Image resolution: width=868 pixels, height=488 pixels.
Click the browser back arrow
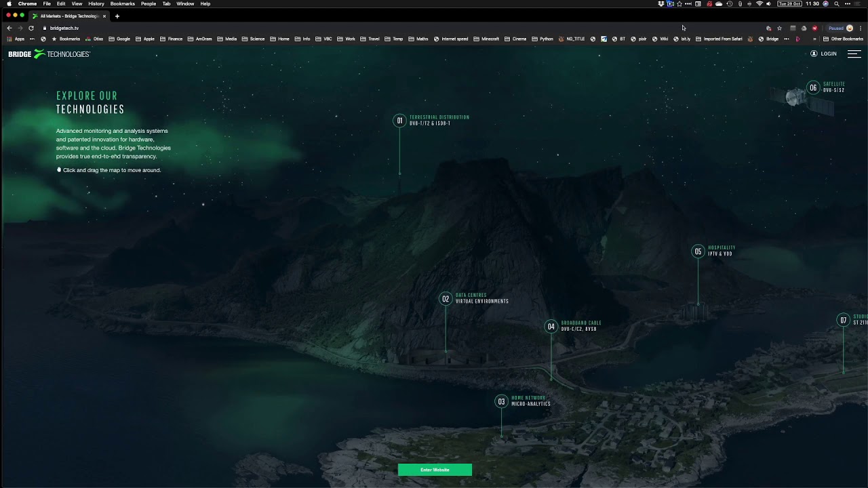9,28
